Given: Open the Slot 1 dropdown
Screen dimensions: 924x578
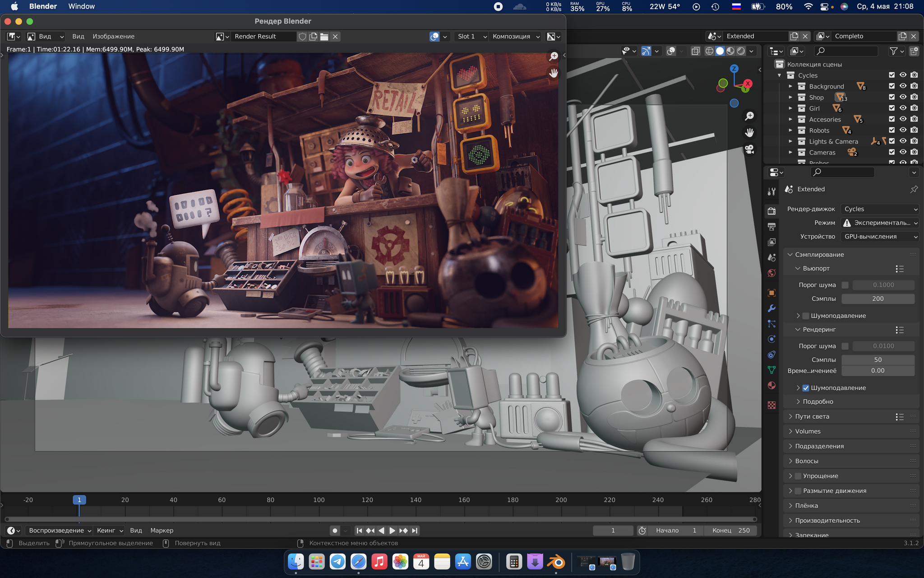Looking at the screenshot, I should [471, 37].
